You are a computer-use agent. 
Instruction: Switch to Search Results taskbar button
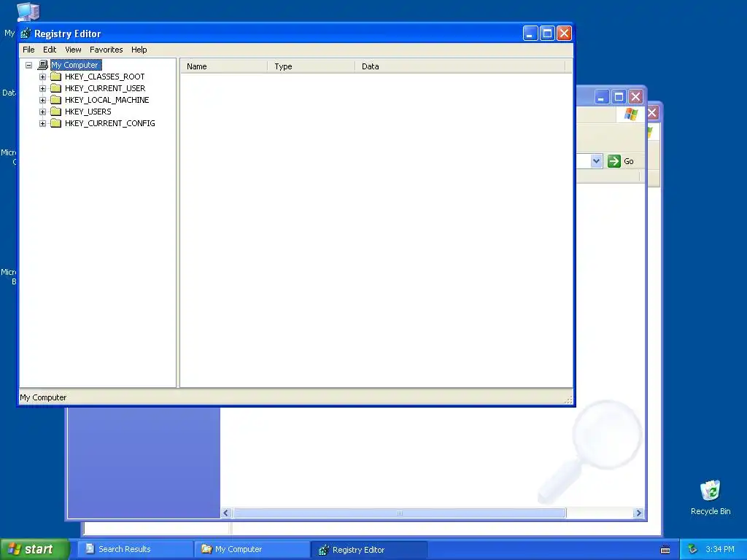tap(135, 549)
